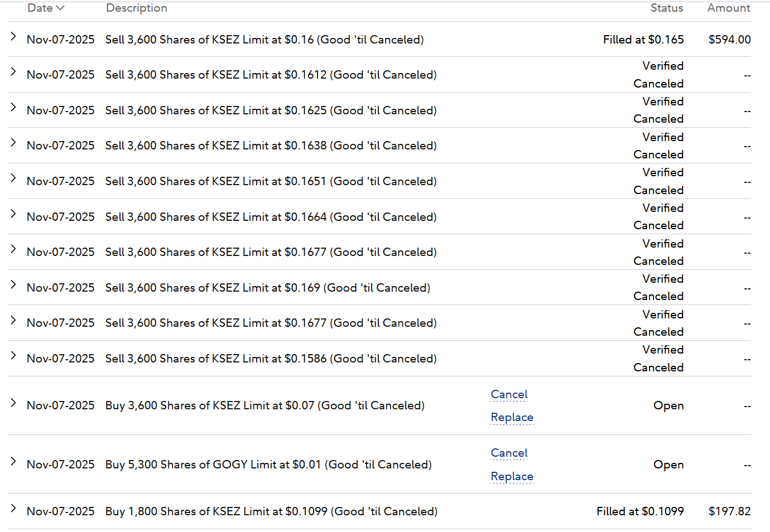Expand the canceled $0.169 limit sell order
Image resolution: width=770 pixels, height=532 pixels.
(13, 285)
